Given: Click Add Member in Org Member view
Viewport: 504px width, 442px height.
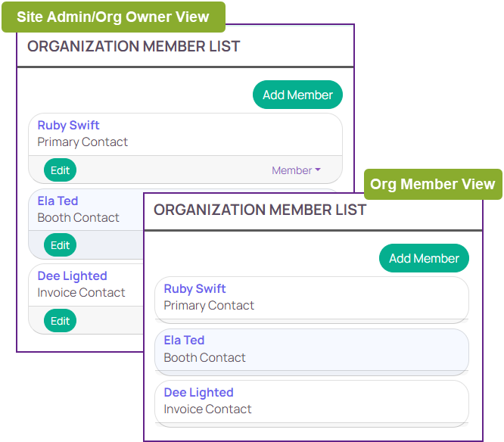Looking at the screenshot, I should click(x=424, y=258).
